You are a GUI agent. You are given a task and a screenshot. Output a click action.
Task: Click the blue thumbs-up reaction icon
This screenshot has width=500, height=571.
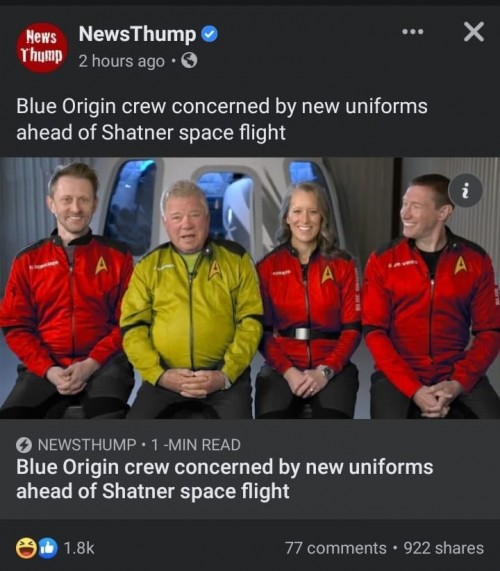(x=48, y=548)
